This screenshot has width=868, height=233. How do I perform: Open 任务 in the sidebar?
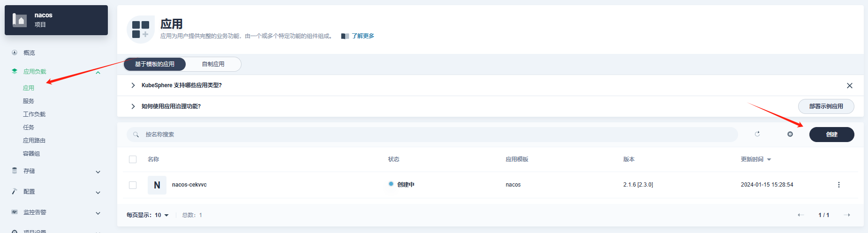point(29,128)
